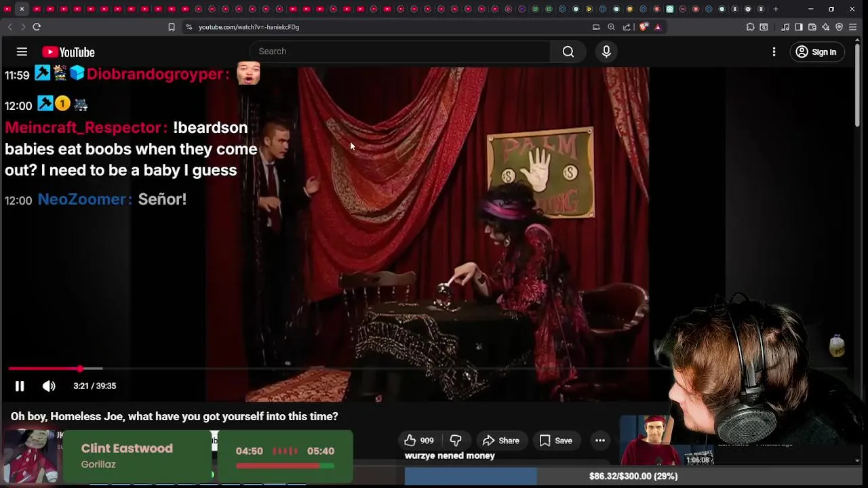Viewport: 868px width, 488px height.
Task: Click the YouTube search magnifier button
Action: [568, 52]
